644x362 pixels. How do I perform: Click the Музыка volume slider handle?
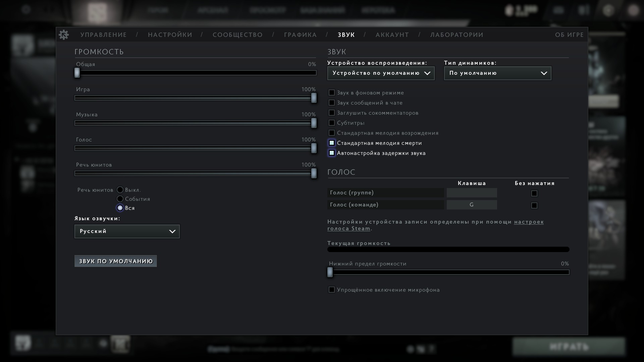tap(314, 123)
